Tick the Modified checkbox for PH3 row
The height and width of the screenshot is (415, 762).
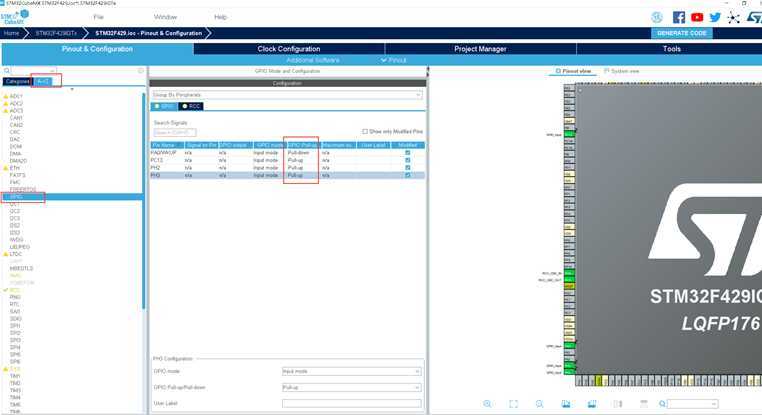(x=408, y=175)
